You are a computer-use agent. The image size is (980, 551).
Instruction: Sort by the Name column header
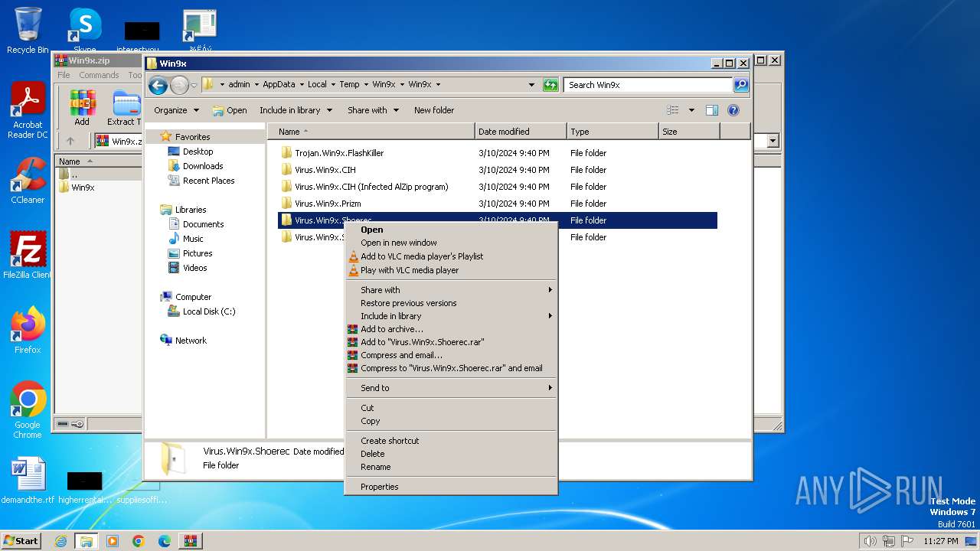pos(371,132)
